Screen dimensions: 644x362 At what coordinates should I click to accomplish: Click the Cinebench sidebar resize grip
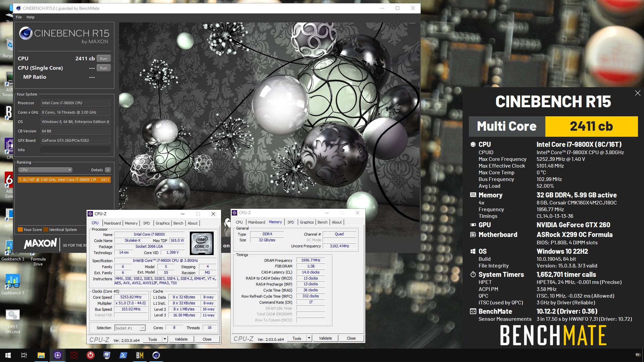[x=117, y=137]
